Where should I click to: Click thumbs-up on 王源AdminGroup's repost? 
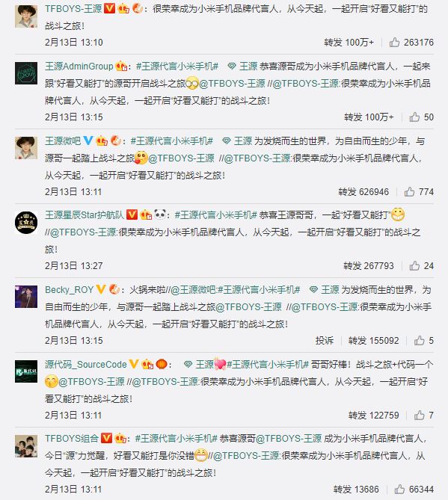click(x=414, y=117)
